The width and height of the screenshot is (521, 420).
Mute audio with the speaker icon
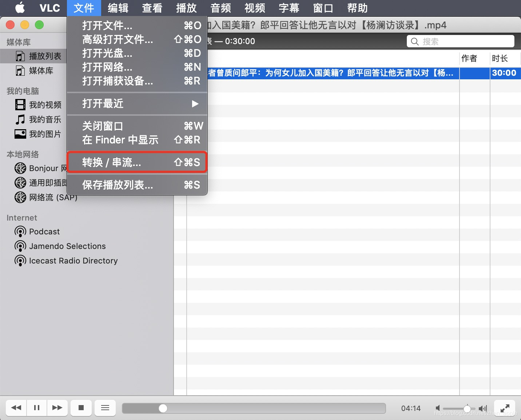click(438, 408)
